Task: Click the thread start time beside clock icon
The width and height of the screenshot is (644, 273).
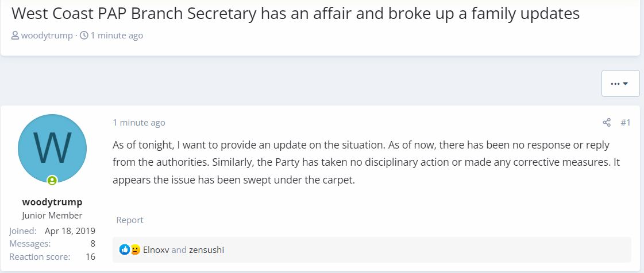Action: pyautogui.click(x=117, y=36)
